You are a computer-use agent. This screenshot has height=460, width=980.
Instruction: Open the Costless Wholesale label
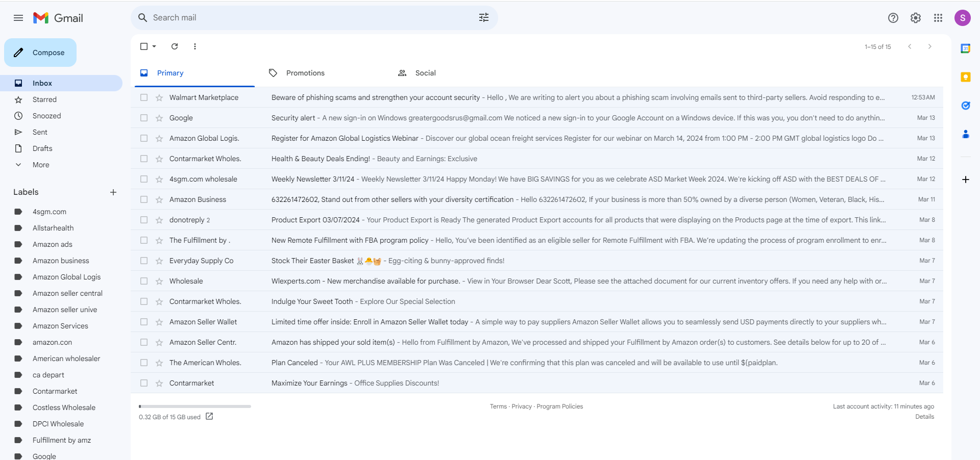coord(64,407)
